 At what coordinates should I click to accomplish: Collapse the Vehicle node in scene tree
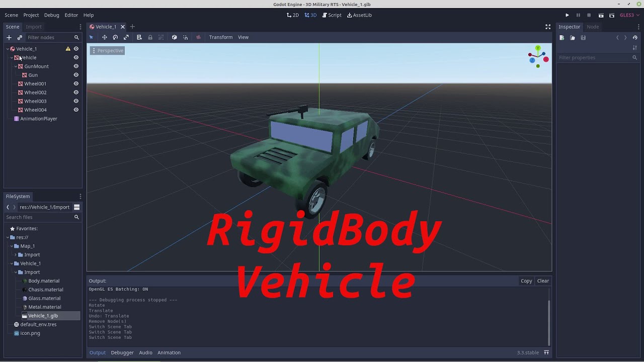(x=12, y=57)
